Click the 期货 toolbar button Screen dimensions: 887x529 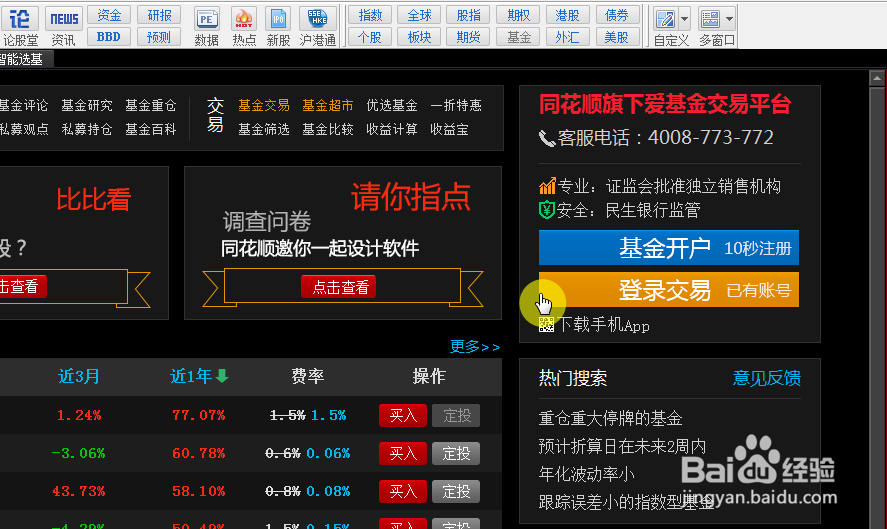coord(468,37)
